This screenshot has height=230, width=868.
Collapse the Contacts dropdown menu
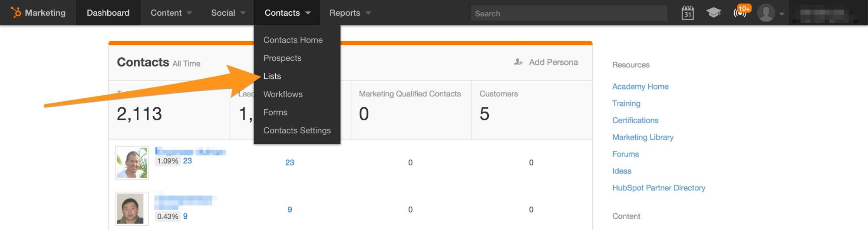pos(287,13)
